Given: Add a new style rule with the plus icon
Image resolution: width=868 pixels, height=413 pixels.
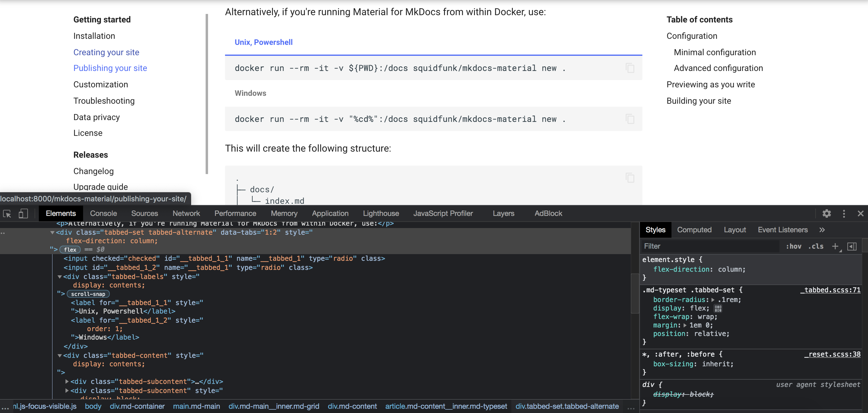Looking at the screenshot, I should coord(835,246).
